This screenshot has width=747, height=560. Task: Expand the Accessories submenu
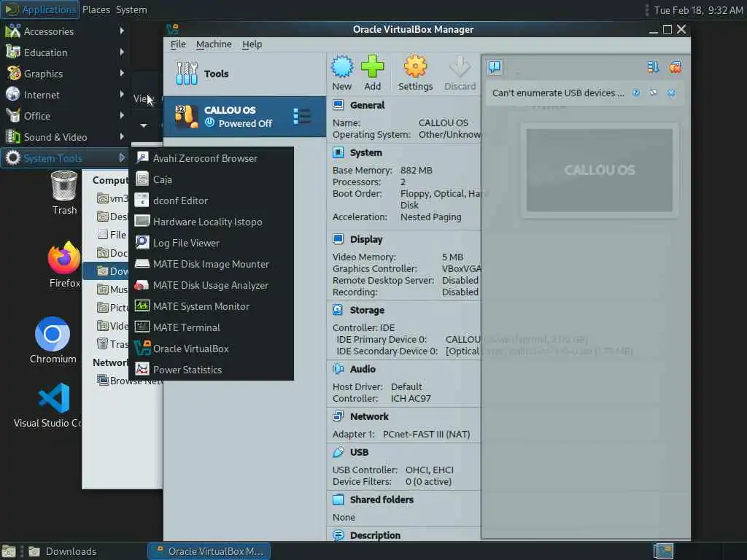pos(65,31)
